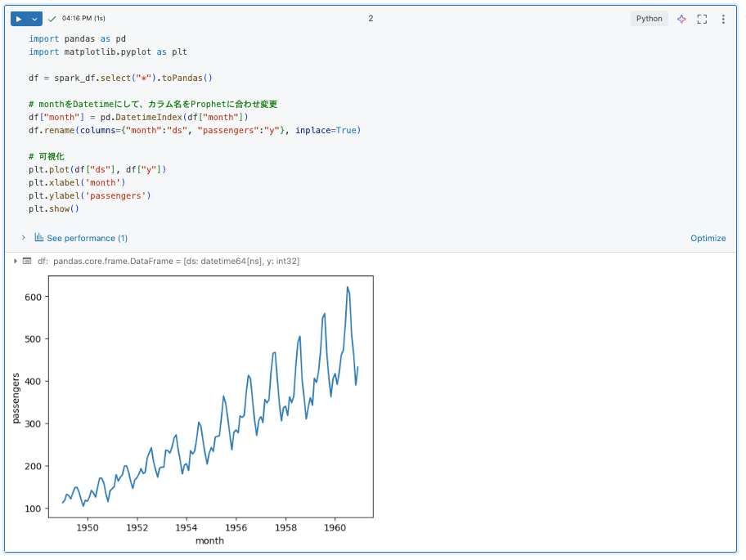Place cursor on 'import pandas as pd' line
The width and height of the screenshot is (746, 560).
(77, 39)
